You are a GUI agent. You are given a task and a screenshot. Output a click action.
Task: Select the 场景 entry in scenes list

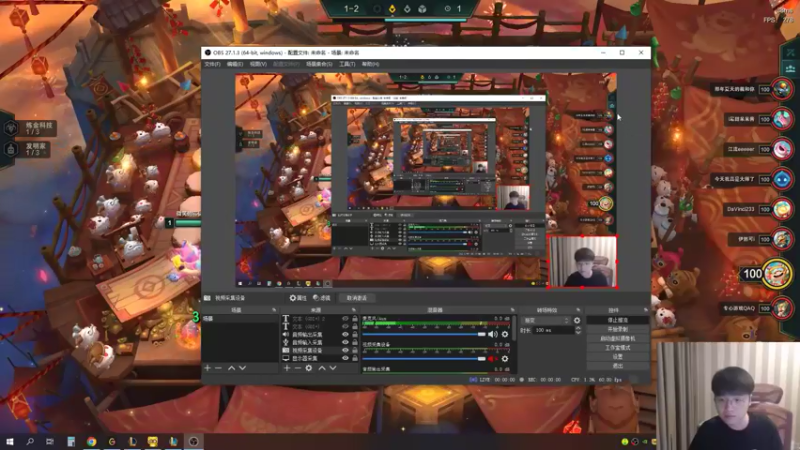click(x=240, y=319)
